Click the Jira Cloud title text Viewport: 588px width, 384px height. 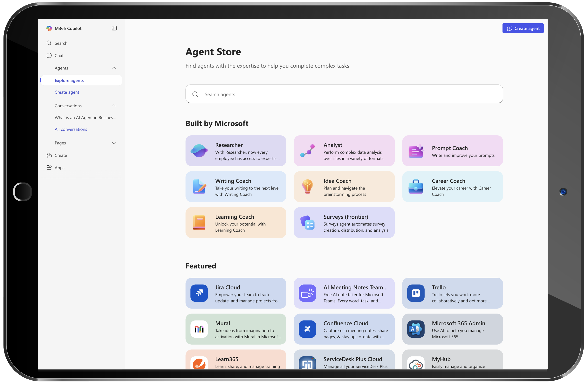point(227,287)
